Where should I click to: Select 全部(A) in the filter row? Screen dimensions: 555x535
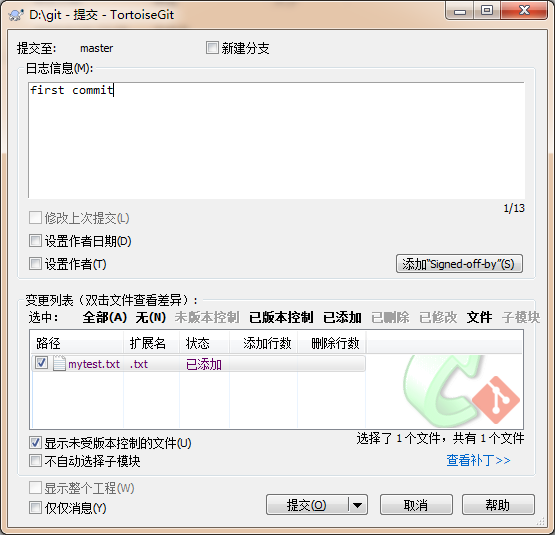[105, 317]
